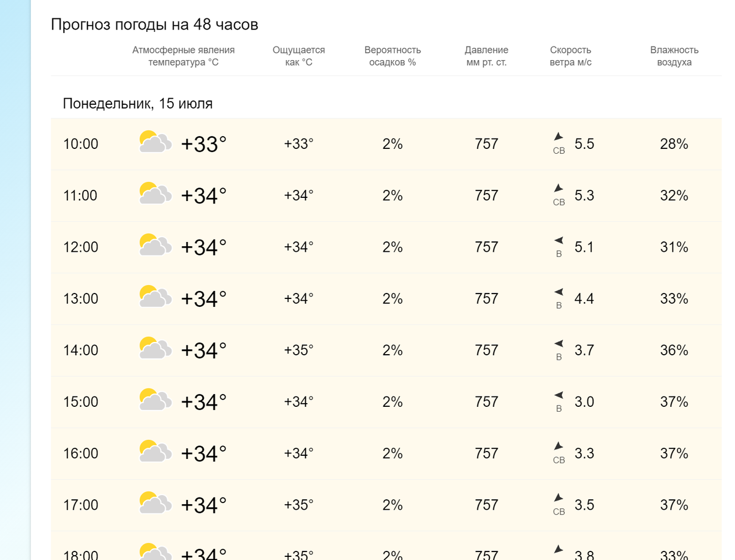
Task: Click the В wind arrow at 15:00
Action: tap(559, 395)
